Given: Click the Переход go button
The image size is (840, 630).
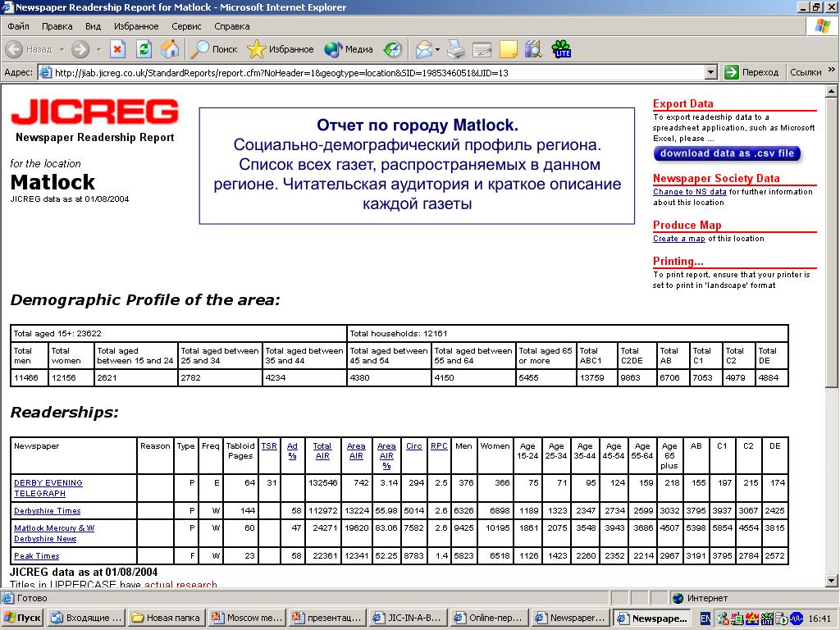Looking at the screenshot, I should pos(751,72).
